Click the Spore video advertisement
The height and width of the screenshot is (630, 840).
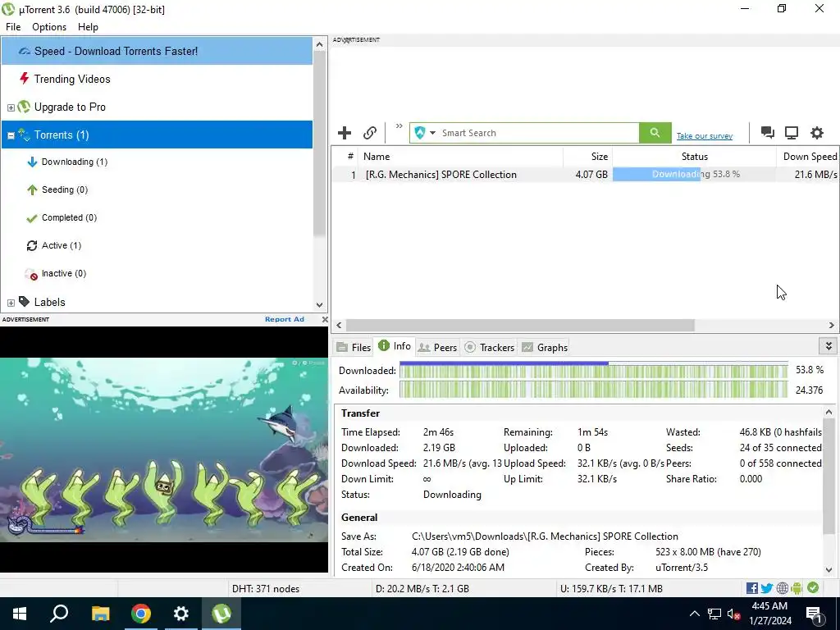(164, 450)
